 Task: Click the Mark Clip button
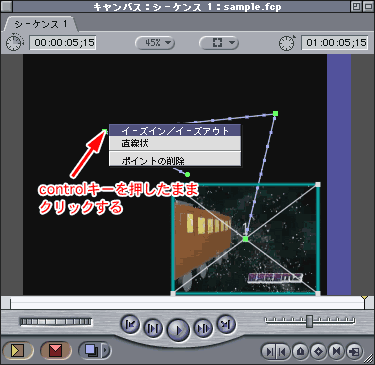pos(336,351)
